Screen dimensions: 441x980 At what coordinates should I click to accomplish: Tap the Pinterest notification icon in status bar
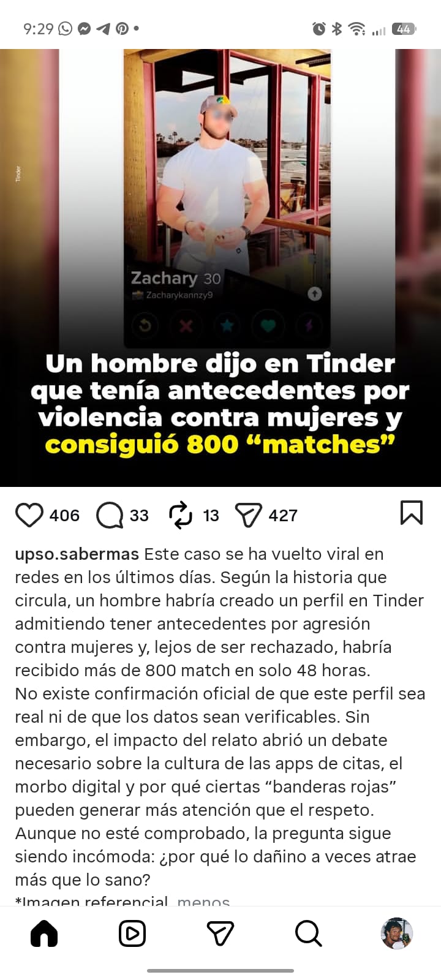coord(122,28)
